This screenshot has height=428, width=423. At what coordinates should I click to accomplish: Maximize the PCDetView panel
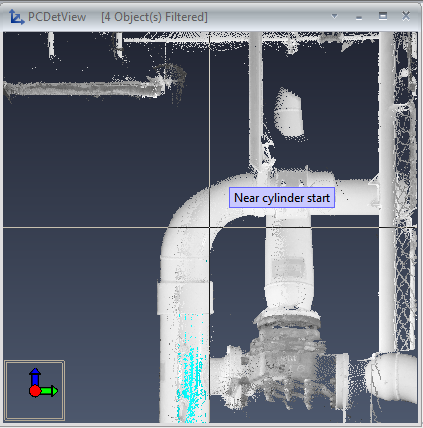click(383, 16)
